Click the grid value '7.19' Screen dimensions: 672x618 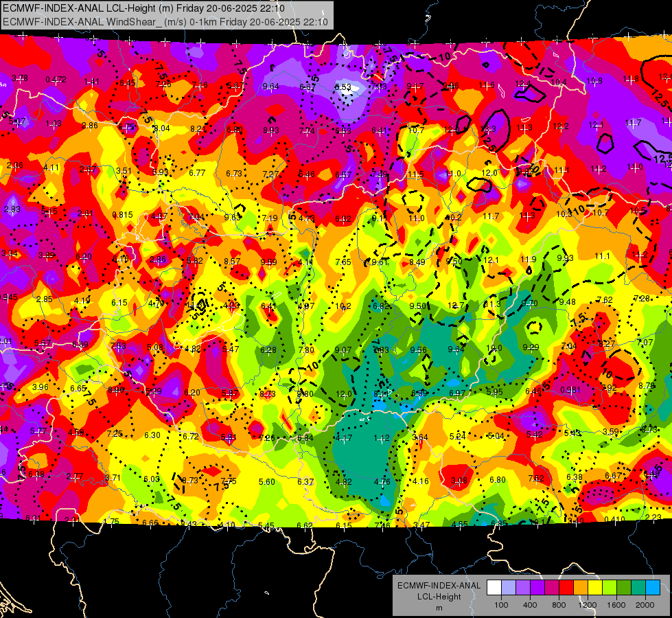pyautogui.click(x=270, y=218)
